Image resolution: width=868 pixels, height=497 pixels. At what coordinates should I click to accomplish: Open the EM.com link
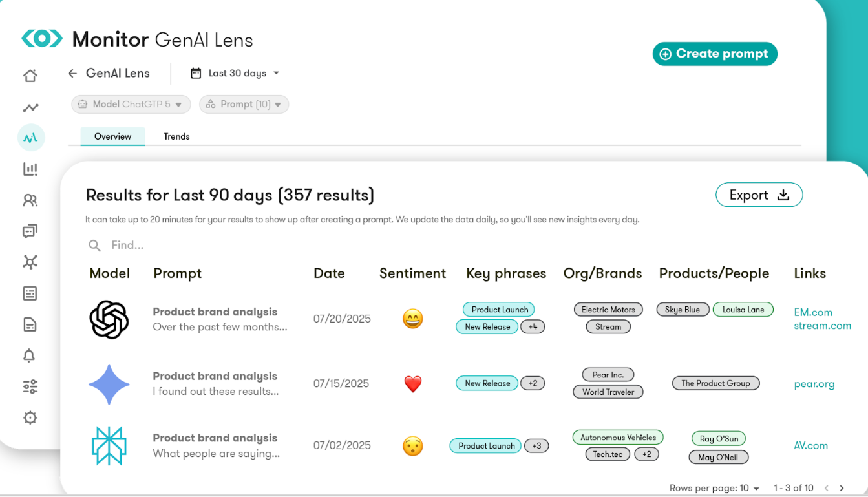[813, 312]
